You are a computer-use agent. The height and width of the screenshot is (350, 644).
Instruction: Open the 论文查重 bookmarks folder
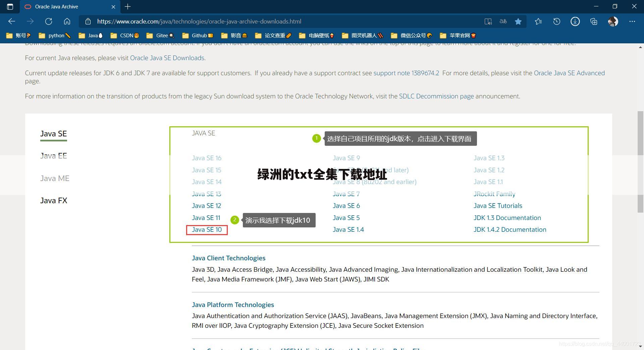pos(273,36)
